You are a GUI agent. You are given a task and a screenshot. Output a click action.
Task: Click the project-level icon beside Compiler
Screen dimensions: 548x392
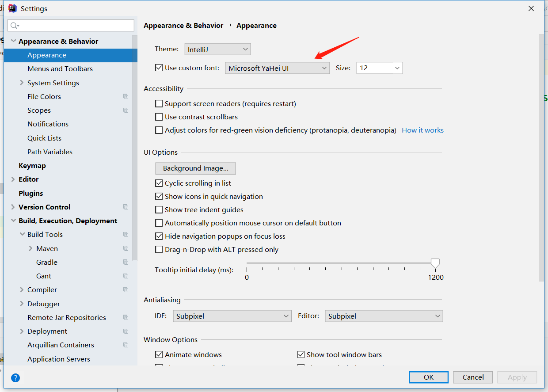click(x=126, y=289)
